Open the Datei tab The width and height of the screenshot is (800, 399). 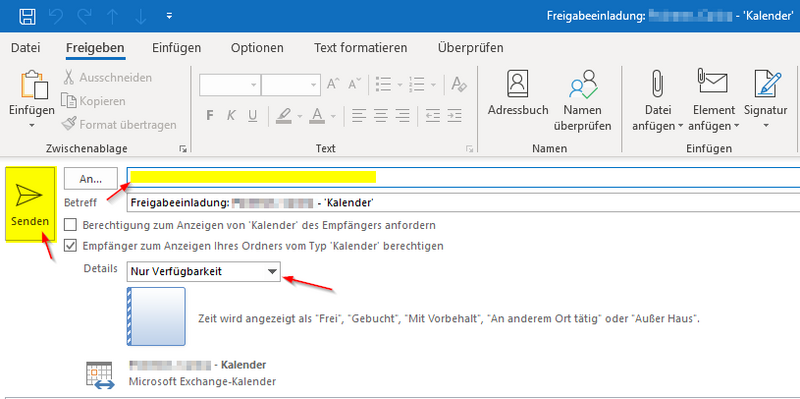[x=26, y=48]
